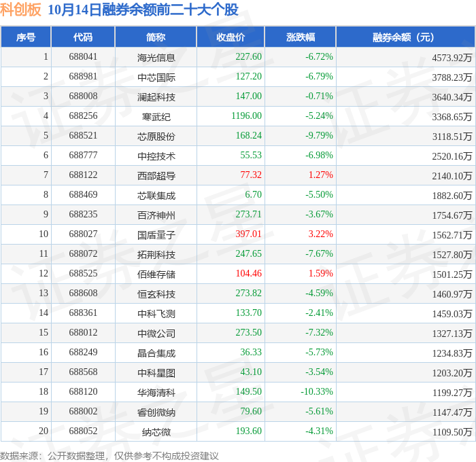Click closing price 133.70
Screen dimensions: 476x462
pos(249,313)
